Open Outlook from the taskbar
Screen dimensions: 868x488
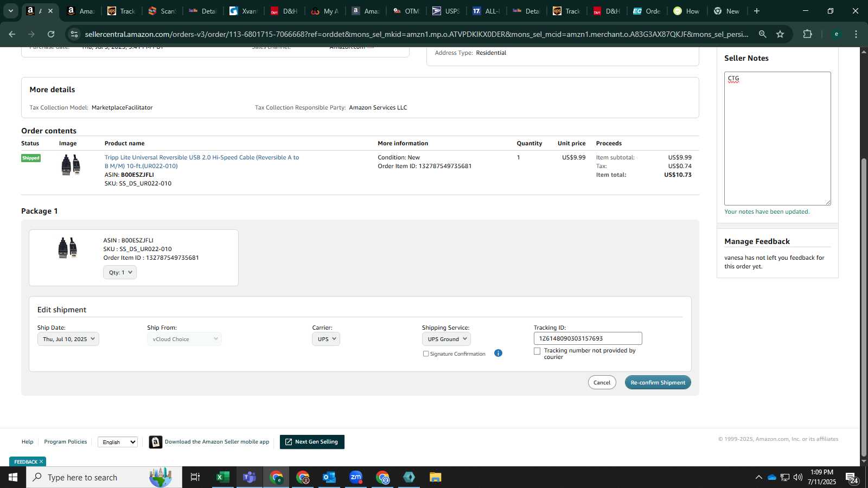point(329,477)
